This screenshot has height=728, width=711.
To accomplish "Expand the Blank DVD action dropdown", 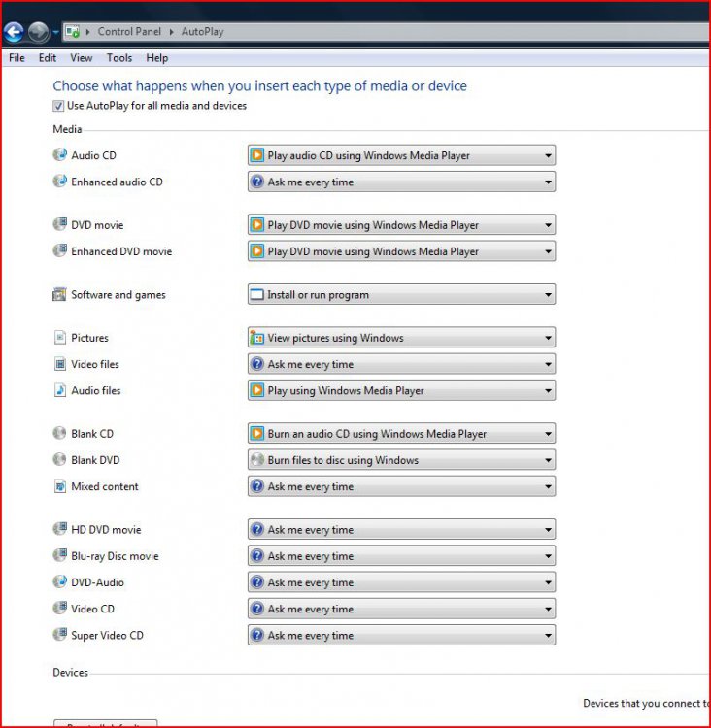I will 401,460.
